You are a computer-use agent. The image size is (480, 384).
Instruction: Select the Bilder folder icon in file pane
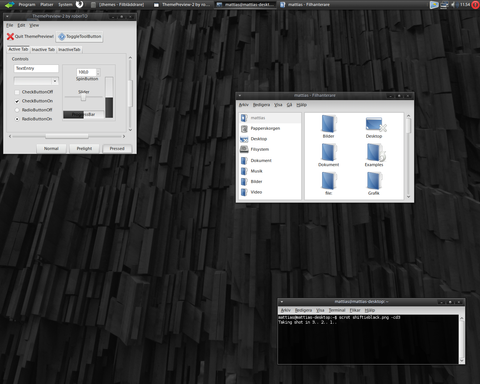[x=329, y=124]
